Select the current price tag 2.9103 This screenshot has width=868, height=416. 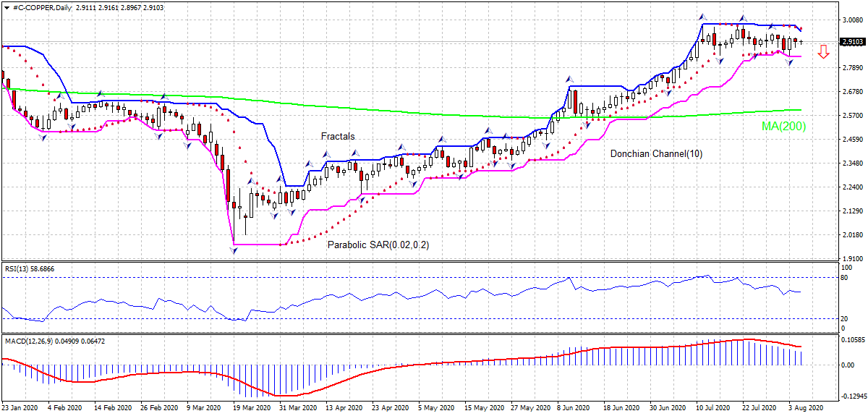[852, 42]
